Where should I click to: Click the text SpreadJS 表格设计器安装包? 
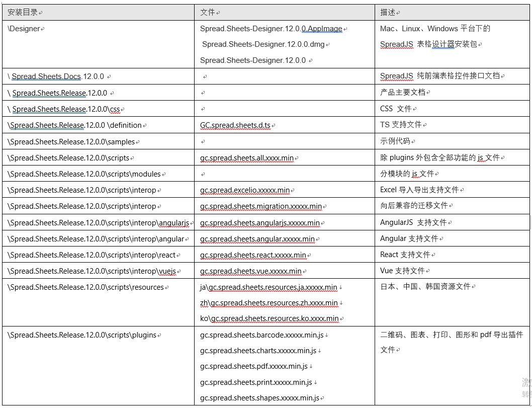[x=428, y=44]
